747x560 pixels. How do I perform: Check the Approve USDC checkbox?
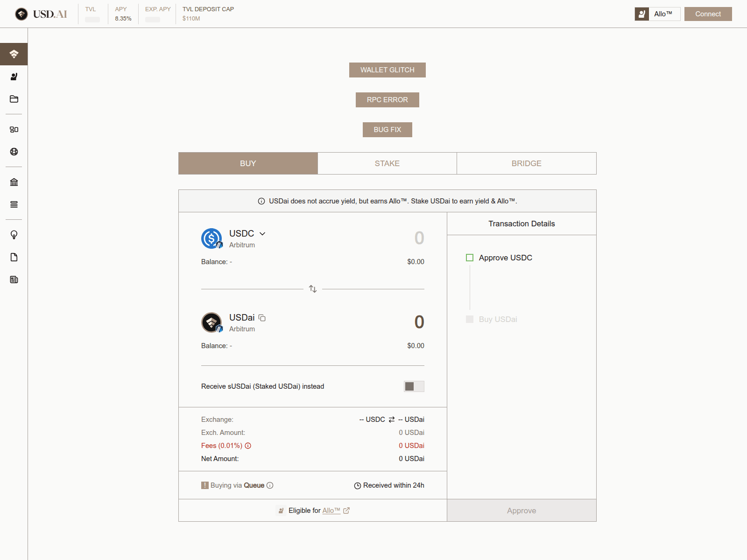(470, 258)
